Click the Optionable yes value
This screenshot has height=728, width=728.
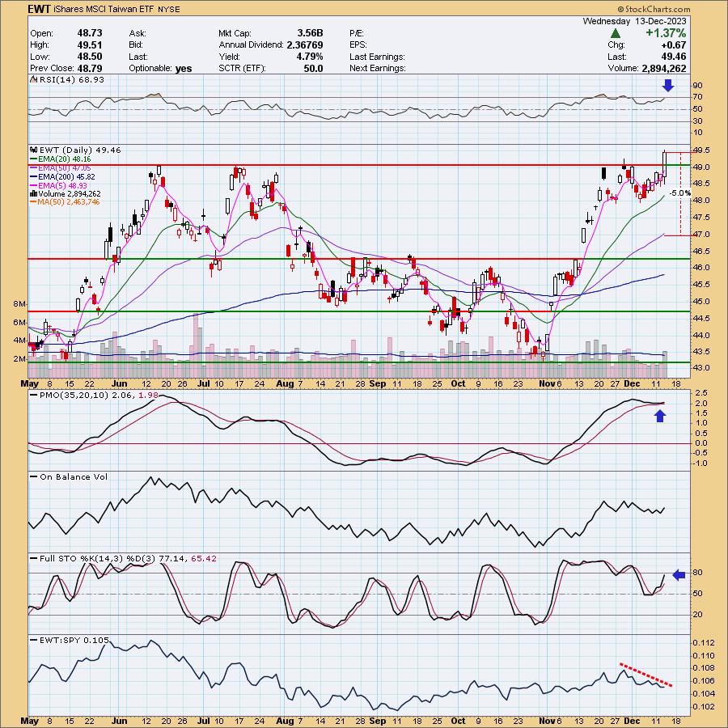184,68
